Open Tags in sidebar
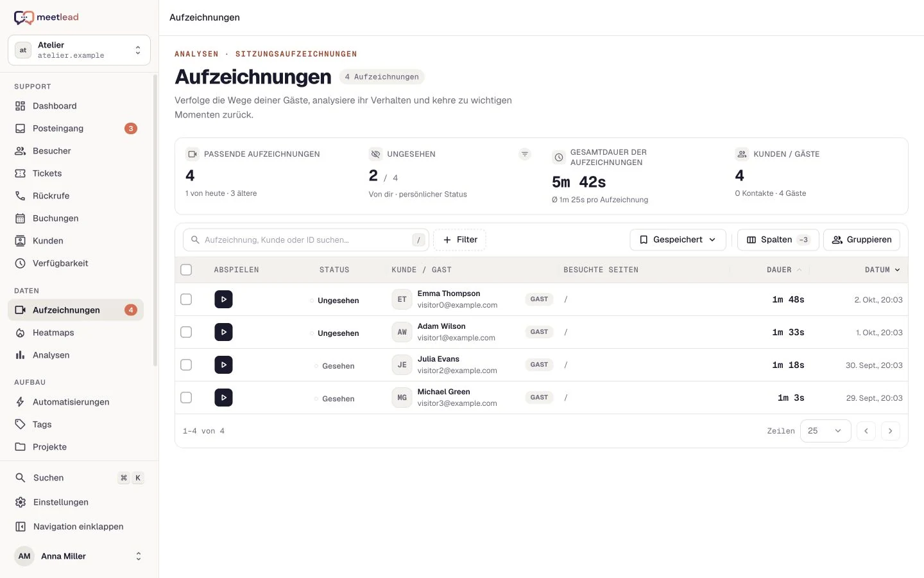 pyautogui.click(x=76, y=425)
